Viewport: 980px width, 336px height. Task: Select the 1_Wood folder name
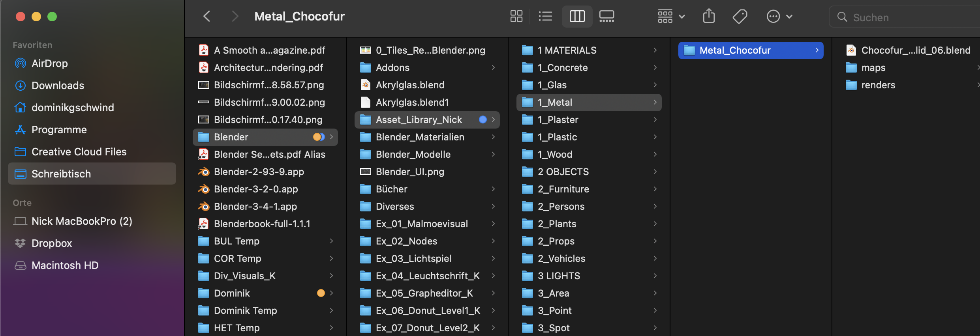(555, 154)
